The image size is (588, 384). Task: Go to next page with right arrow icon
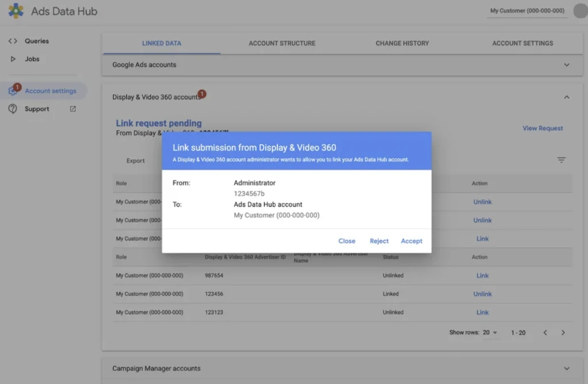click(x=564, y=332)
